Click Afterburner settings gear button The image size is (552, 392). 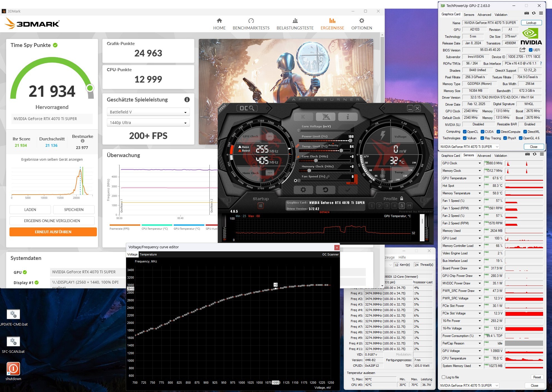pos(303,190)
